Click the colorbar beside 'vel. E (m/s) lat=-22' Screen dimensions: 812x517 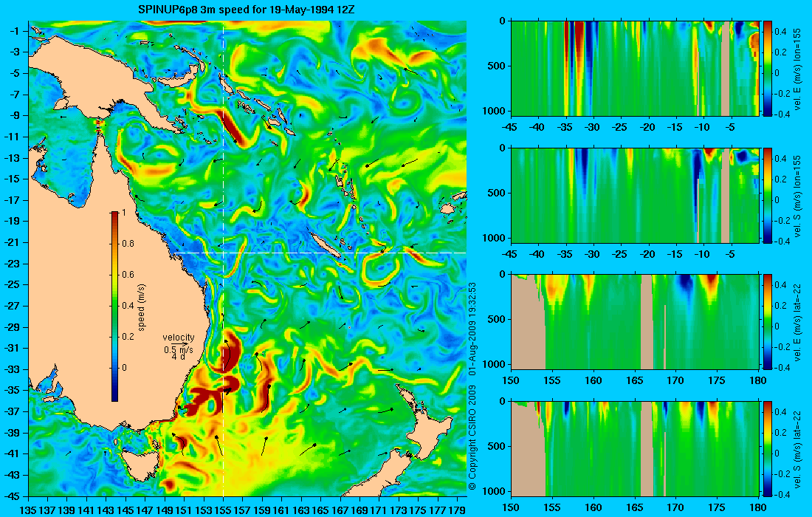(x=768, y=322)
